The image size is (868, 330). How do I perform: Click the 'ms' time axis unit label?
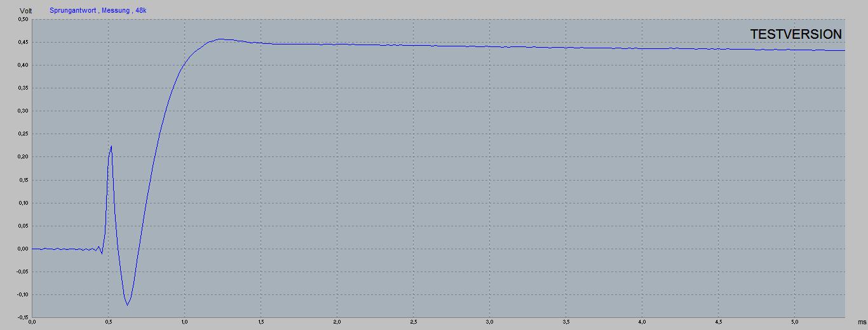[862, 322]
